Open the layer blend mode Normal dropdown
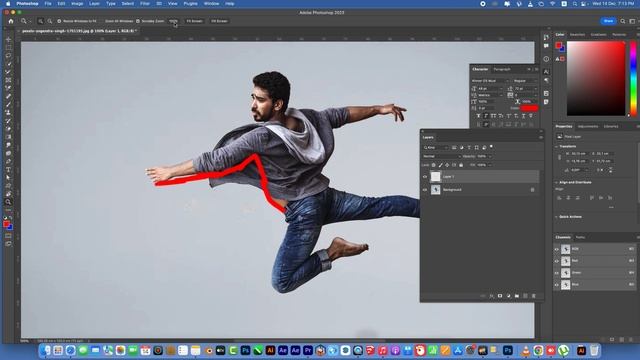The image size is (640, 360). (x=442, y=156)
